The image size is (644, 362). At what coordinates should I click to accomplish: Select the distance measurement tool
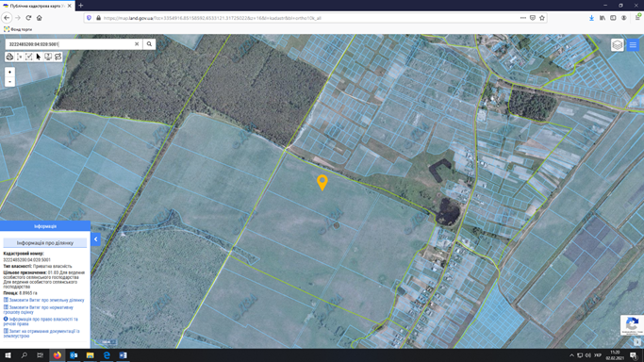pos(19,57)
